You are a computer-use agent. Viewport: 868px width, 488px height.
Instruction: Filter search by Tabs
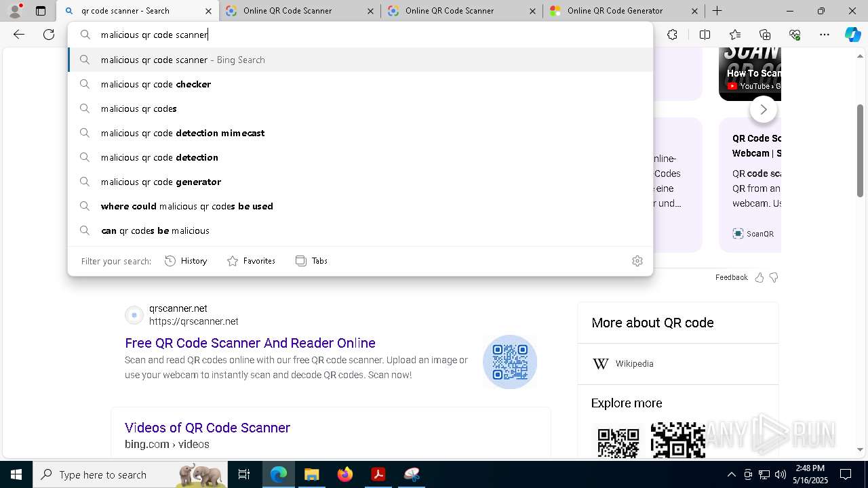pyautogui.click(x=311, y=261)
